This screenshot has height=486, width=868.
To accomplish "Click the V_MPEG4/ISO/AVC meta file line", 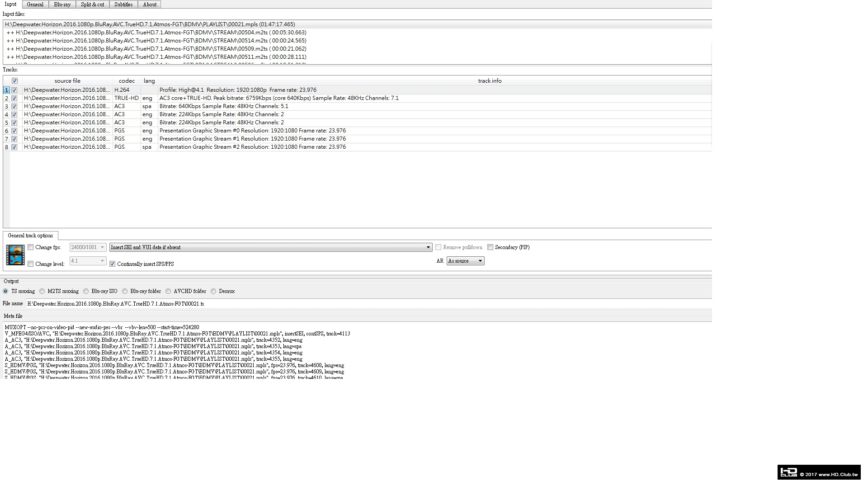I will (x=177, y=334).
